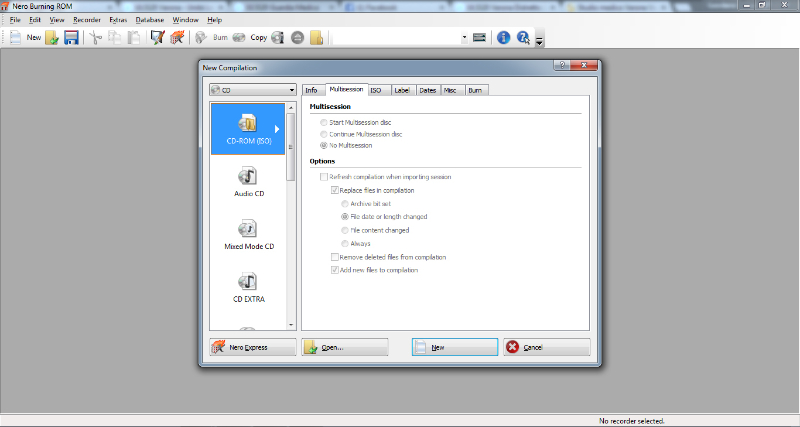
Task: Select the Audio CD compilation type
Action: point(247,184)
